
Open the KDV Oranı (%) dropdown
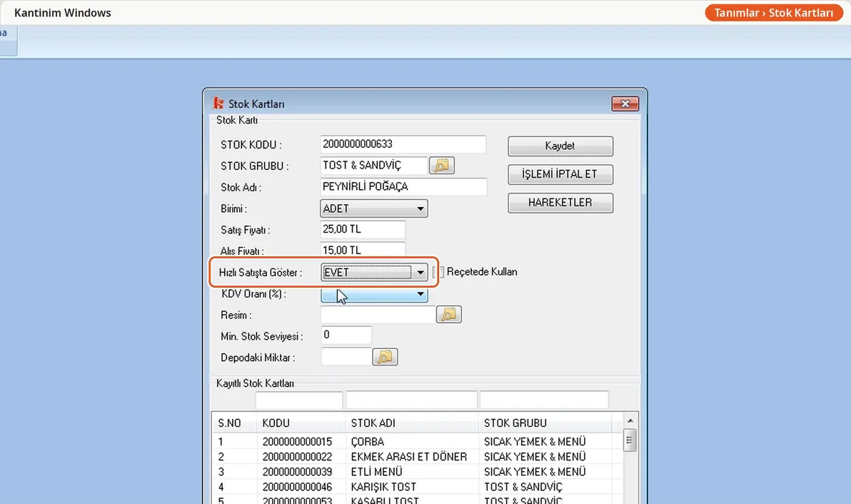coord(374,294)
